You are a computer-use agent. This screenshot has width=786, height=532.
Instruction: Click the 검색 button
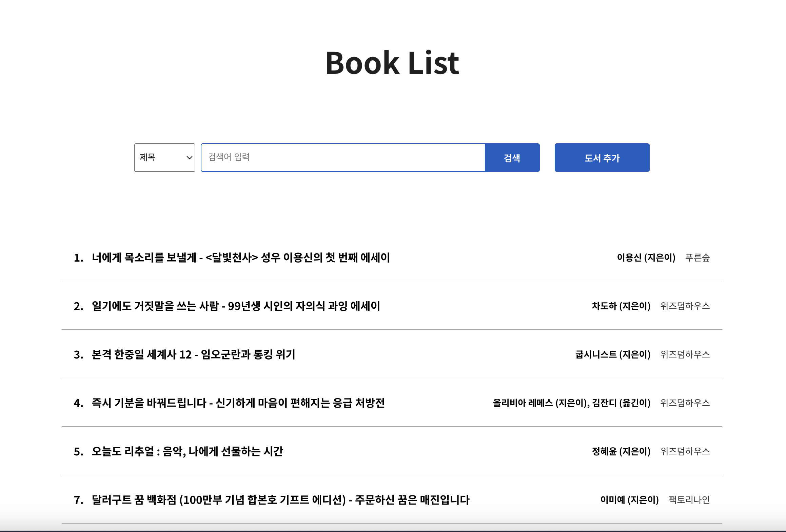coord(512,158)
